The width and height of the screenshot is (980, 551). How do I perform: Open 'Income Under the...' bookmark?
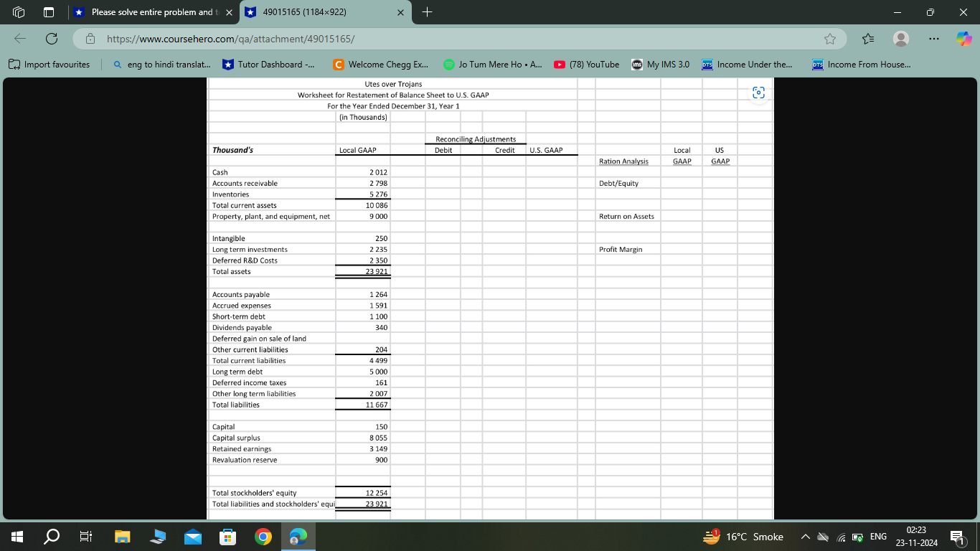click(x=747, y=64)
